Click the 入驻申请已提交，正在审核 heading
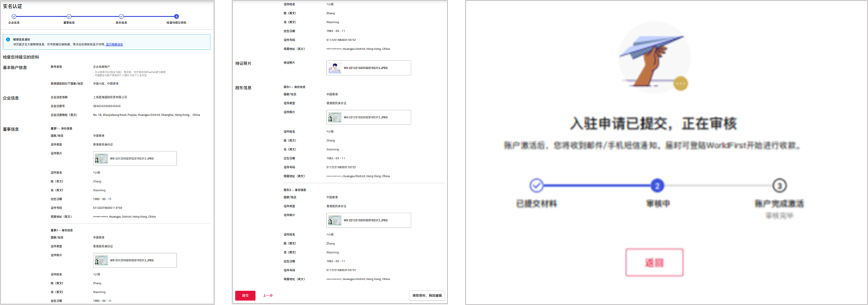The image size is (868, 305). tap(653, 124)
